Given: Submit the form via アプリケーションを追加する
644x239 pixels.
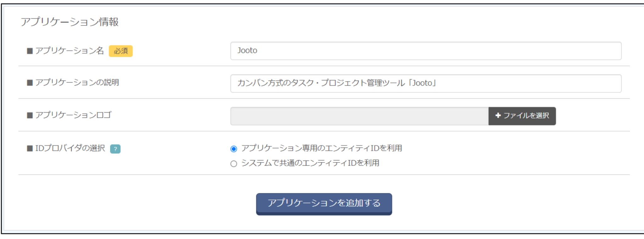Looking at the screenshot, I should (x=324, y=204).
